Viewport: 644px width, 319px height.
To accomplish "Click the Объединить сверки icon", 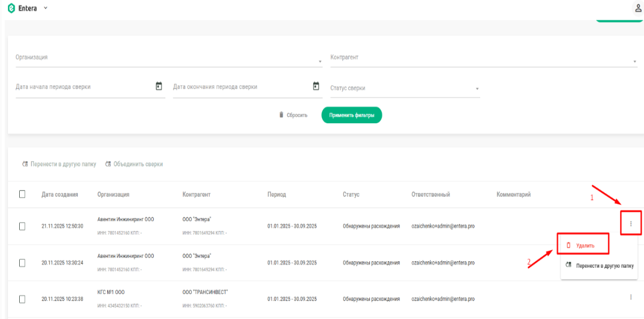I will tap(108, 164).
